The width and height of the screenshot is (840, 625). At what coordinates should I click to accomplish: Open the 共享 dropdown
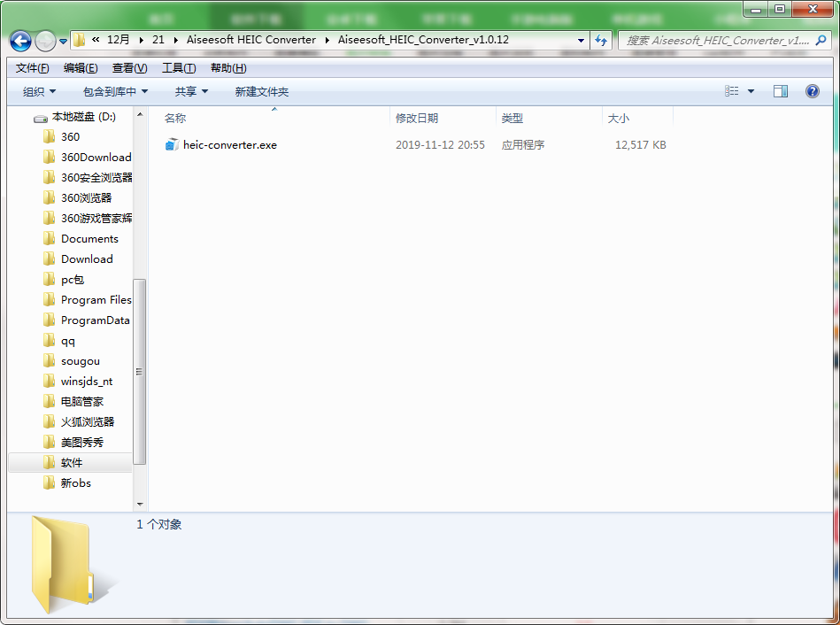click(x=191, y=92)
